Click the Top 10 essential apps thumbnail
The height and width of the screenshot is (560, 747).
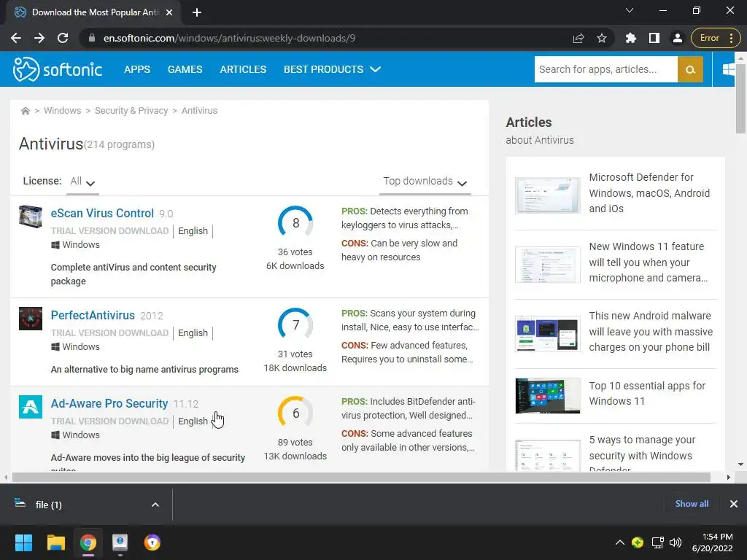(x=548, y=396)
